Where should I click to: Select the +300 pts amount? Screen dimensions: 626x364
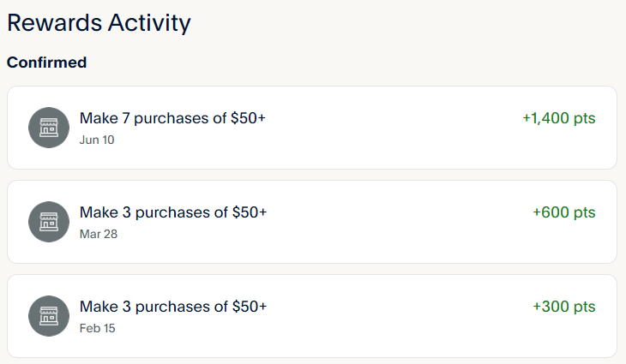pos(563,307)
